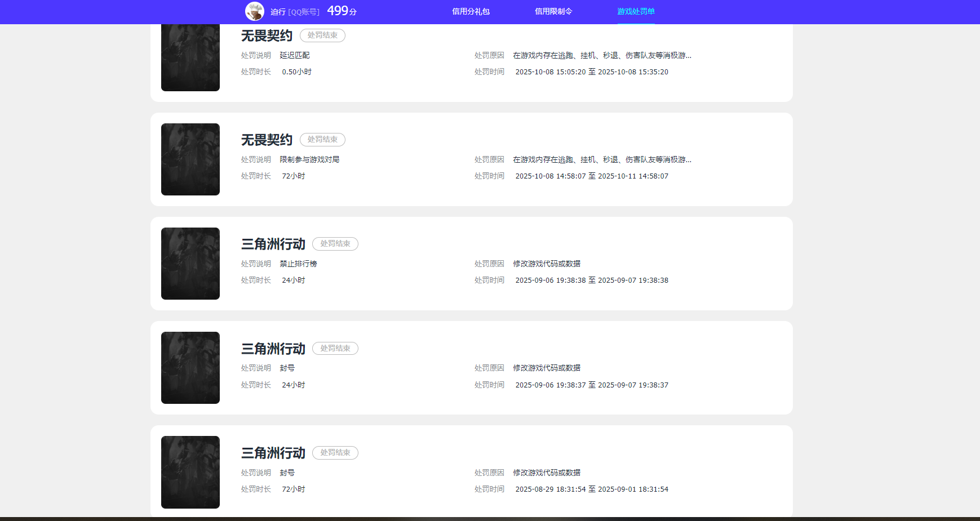The height and width of the screenshot is (521, 980).
Task: Click 三角洲行动 title of 24小时 封号 card
Action: 273,349
